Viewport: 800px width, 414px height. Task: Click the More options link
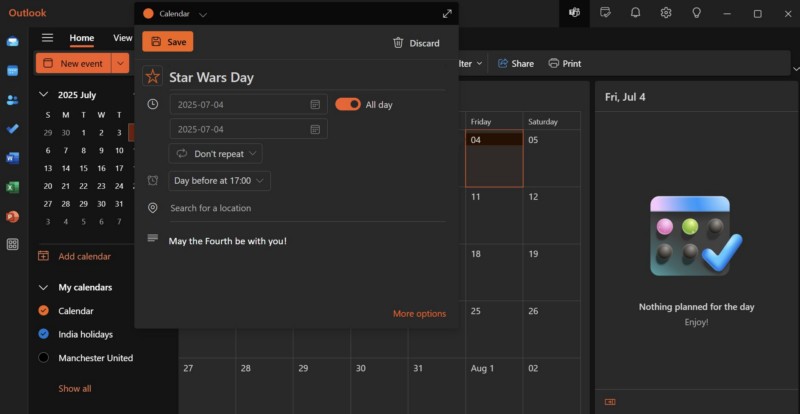tap(419, 314)
